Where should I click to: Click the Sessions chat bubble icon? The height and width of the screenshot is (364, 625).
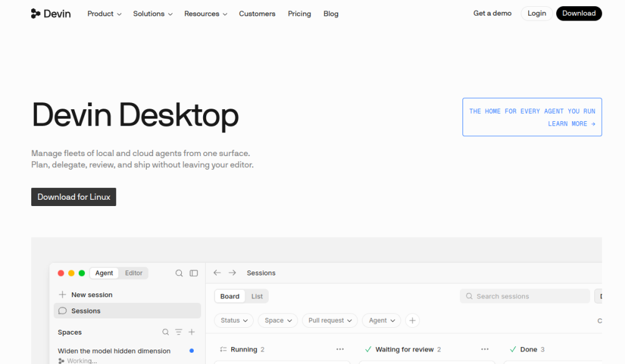pyautogui.click(x=62, y=311)
